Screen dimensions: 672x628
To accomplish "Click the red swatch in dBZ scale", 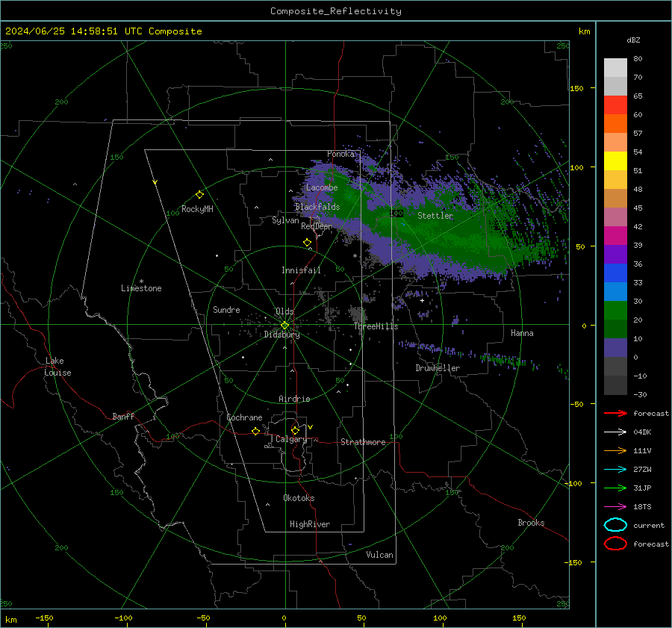I will (615, 105).
